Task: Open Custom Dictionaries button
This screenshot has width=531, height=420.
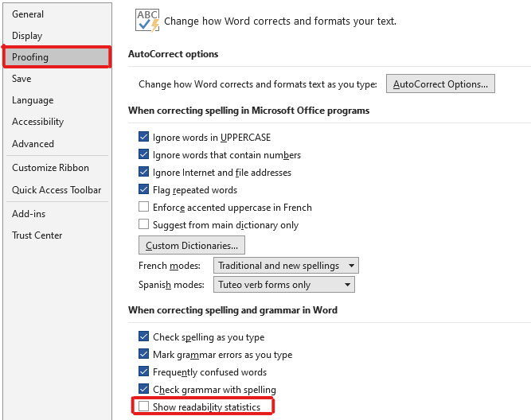Action: pos(192,245)
